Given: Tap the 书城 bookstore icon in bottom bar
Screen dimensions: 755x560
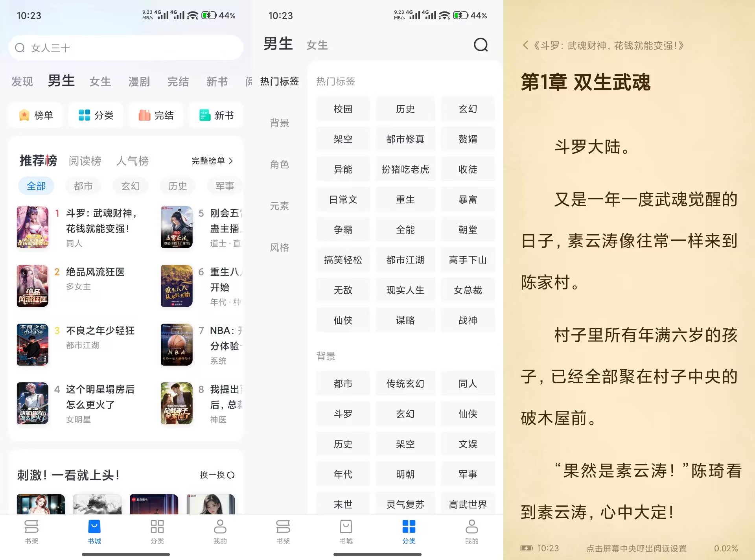Looking at the screenshot, I should 94,533.
